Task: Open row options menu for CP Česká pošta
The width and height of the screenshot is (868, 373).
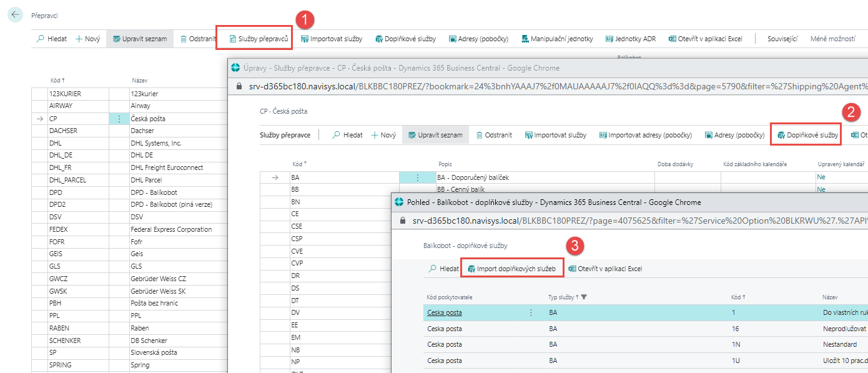Action: click(x=118, y=119)
